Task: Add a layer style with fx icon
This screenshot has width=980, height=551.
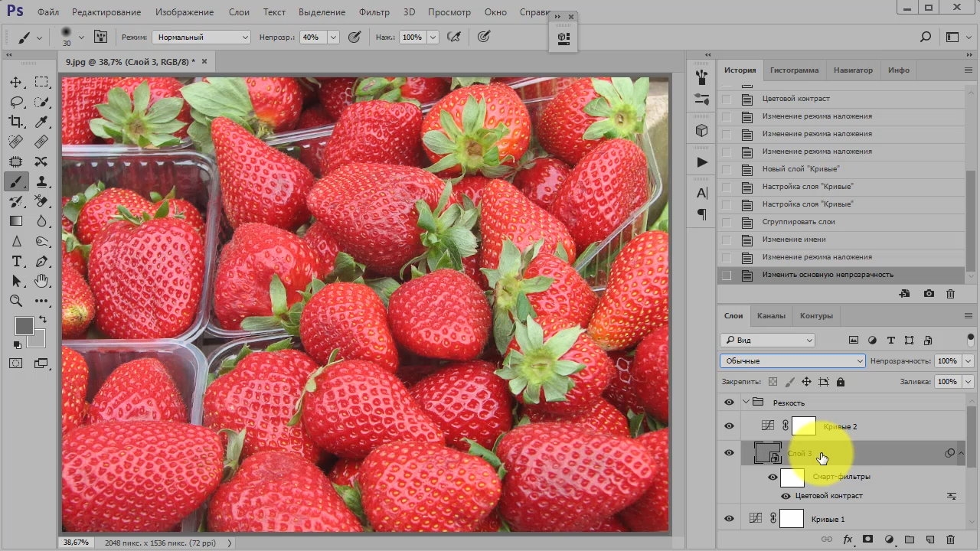Action: point(848,540)
